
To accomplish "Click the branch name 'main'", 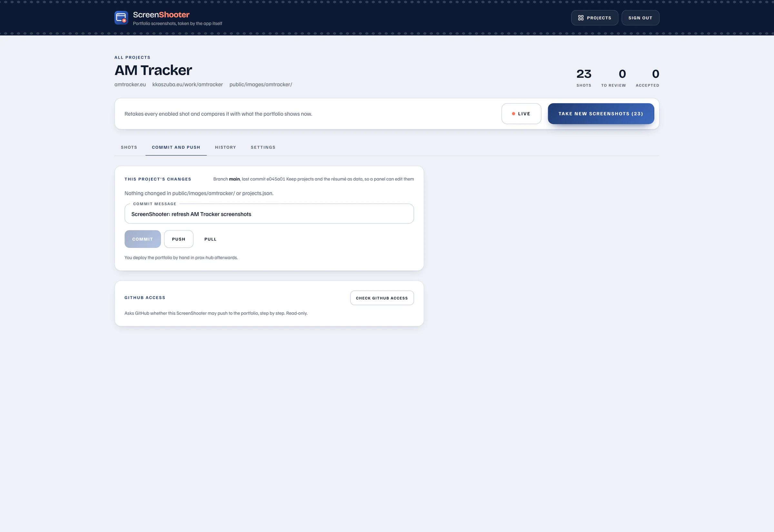I will pos(234,179).
